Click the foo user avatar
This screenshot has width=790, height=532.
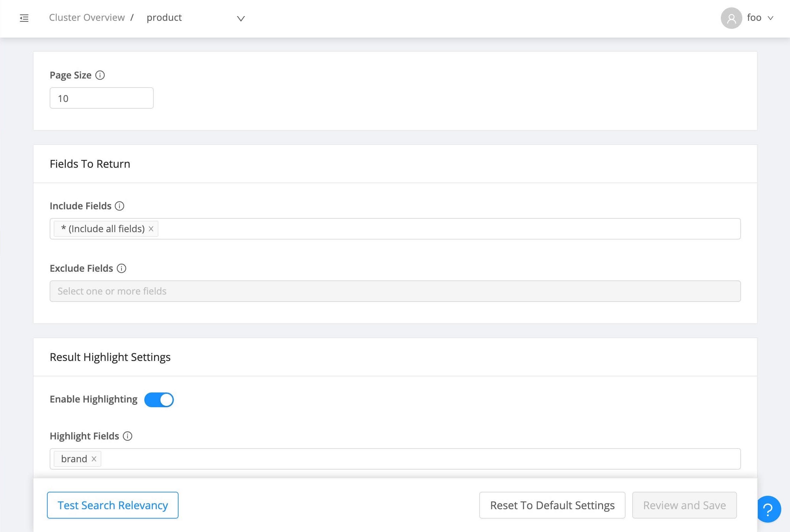(x=731, y=18)
